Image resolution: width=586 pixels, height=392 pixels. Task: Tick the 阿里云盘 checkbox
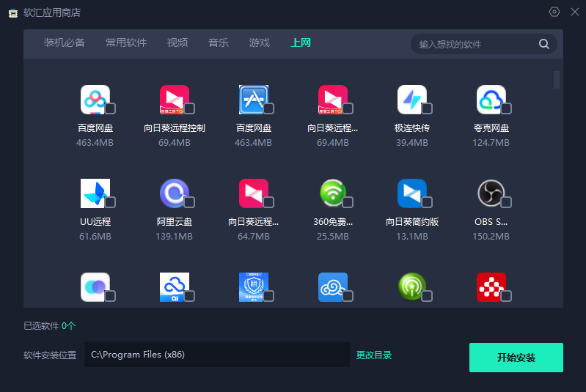(x=189, y=202)
